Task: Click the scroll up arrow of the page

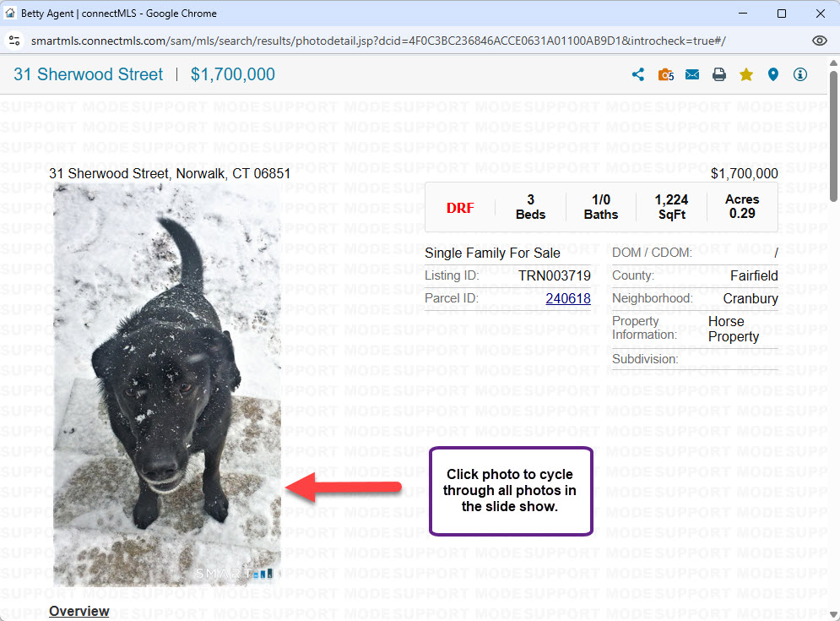Action: coord(833,63)
